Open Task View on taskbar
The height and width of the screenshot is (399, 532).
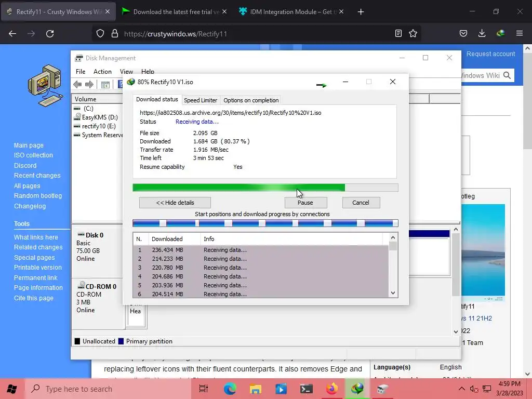click(x=204, y=389)
